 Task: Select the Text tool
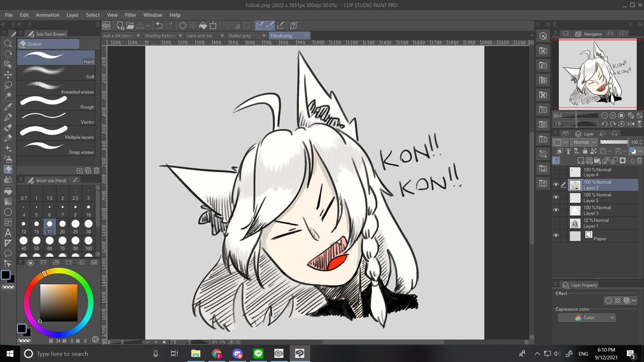tap(8, 233)
